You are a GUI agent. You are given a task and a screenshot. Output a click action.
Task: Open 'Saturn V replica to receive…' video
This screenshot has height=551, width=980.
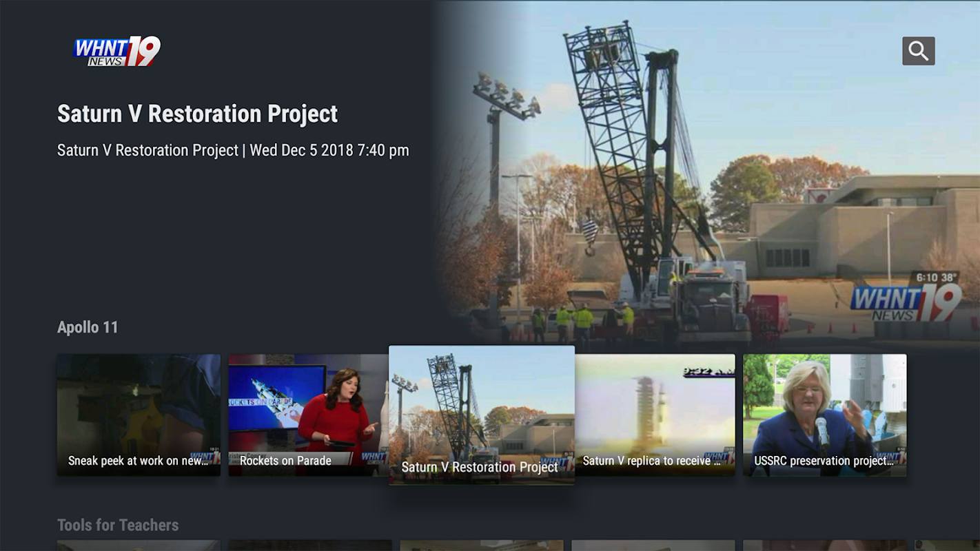coord(655,415)
